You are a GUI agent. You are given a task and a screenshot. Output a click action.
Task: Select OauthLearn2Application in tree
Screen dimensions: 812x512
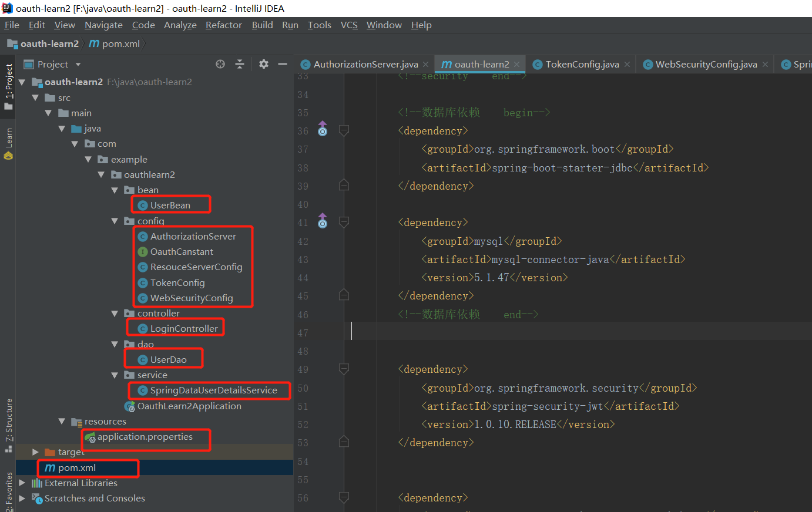coord(189,406)
